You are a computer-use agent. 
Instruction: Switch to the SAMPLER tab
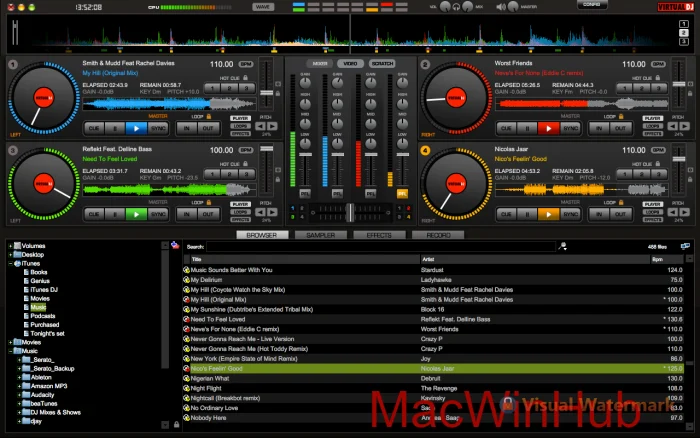(321, 235)
